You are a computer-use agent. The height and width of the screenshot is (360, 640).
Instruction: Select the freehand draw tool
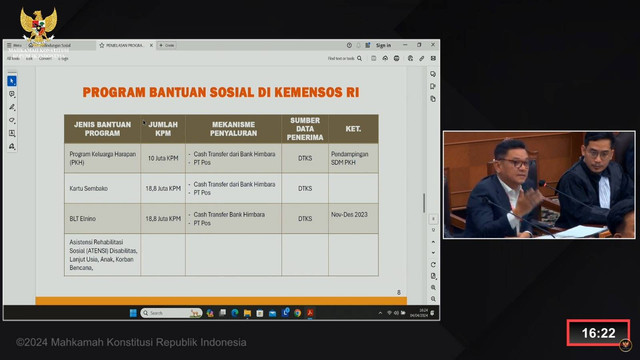(x=12, y=120)
